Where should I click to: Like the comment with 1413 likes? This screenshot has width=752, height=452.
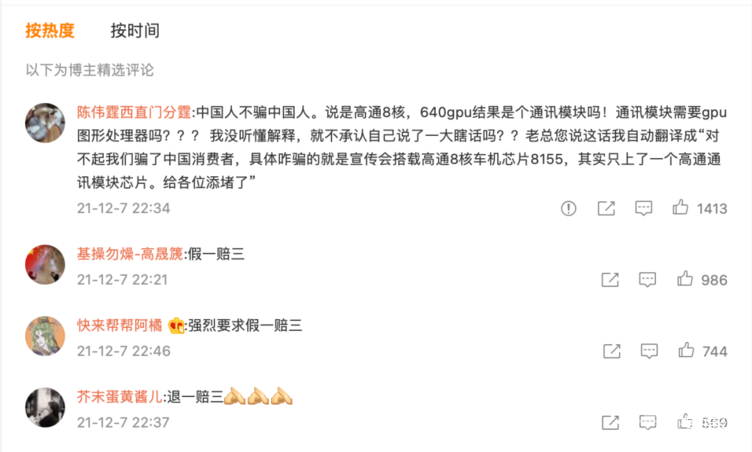coord(680,207)
